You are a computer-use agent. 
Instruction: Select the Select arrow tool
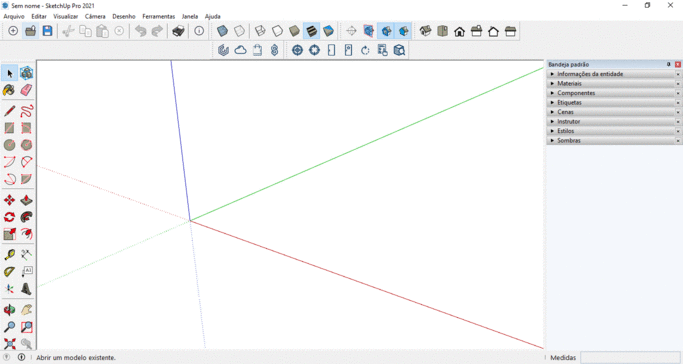point(9,73)
